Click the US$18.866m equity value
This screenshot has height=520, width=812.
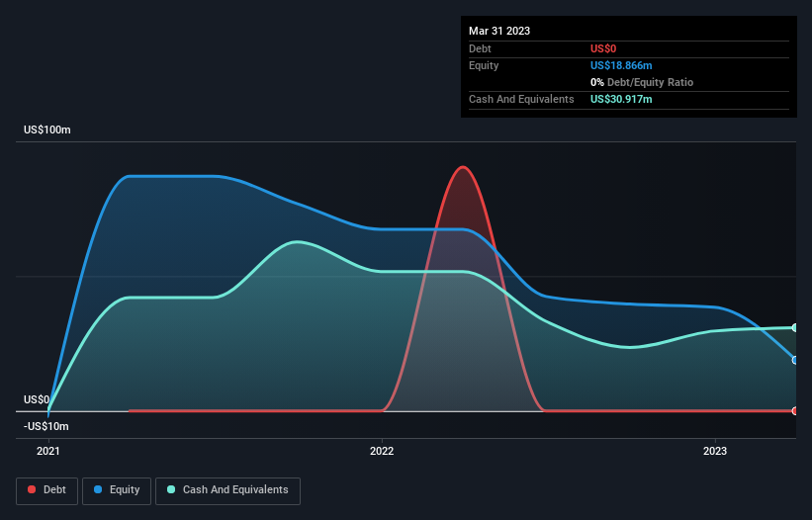click(x=621, y=65)
